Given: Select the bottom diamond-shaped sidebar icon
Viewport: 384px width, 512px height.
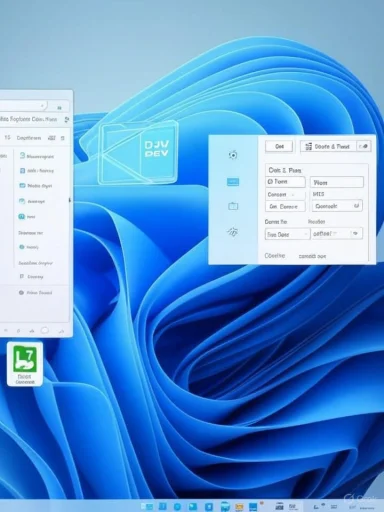Looking at the screenshot, I should click(x=233, y=231).
